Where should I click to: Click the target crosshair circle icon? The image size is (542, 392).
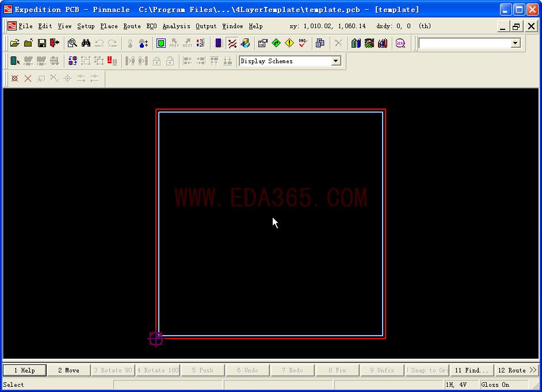tap(68, 78)
